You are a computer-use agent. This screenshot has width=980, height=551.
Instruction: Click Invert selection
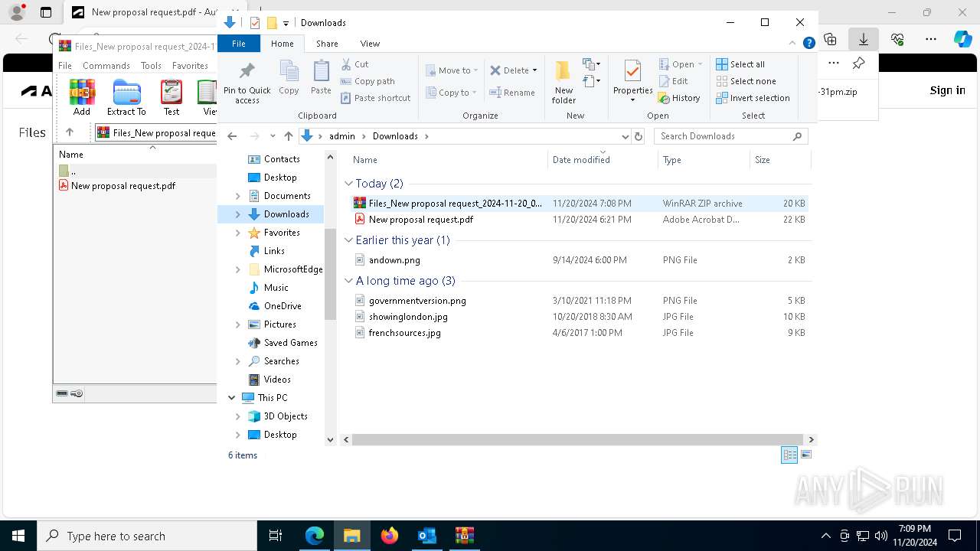coord(753,98)
